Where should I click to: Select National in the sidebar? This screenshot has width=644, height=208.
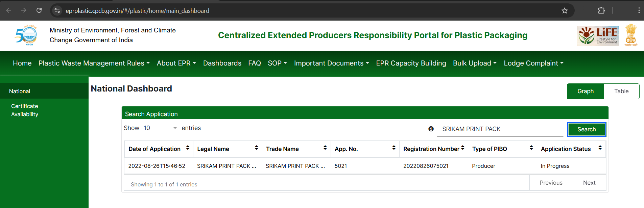point(44,91)
